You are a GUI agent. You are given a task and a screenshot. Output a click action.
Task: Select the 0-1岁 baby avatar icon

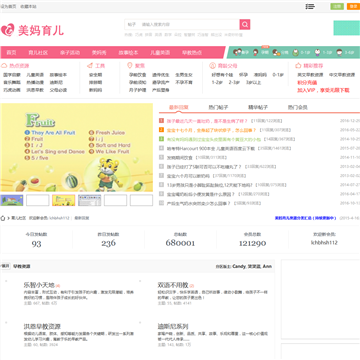point(296,52)
